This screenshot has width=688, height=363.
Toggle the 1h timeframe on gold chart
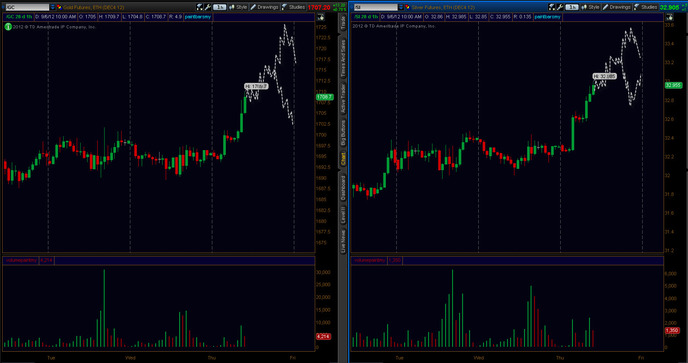click(x=219, y=7)
